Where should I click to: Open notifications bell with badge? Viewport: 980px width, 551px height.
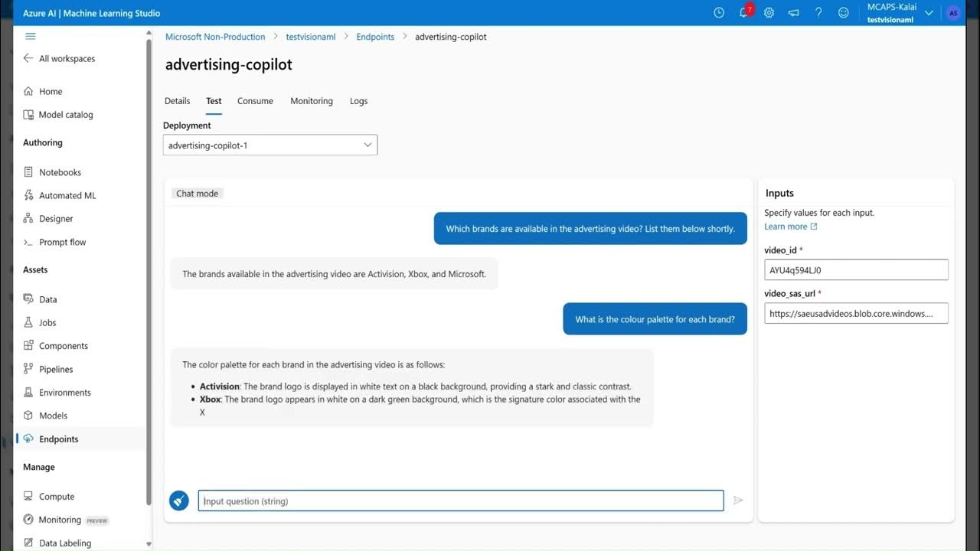[x=745, y=12]
